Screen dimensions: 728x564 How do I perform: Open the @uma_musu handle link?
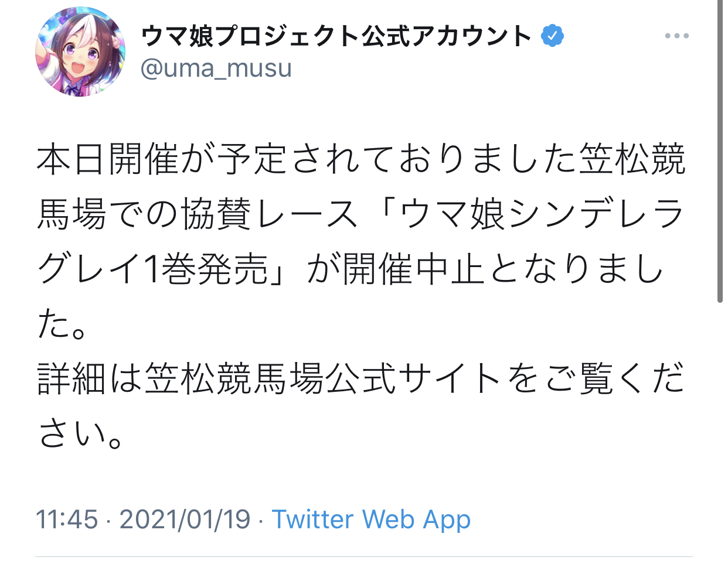216,69
